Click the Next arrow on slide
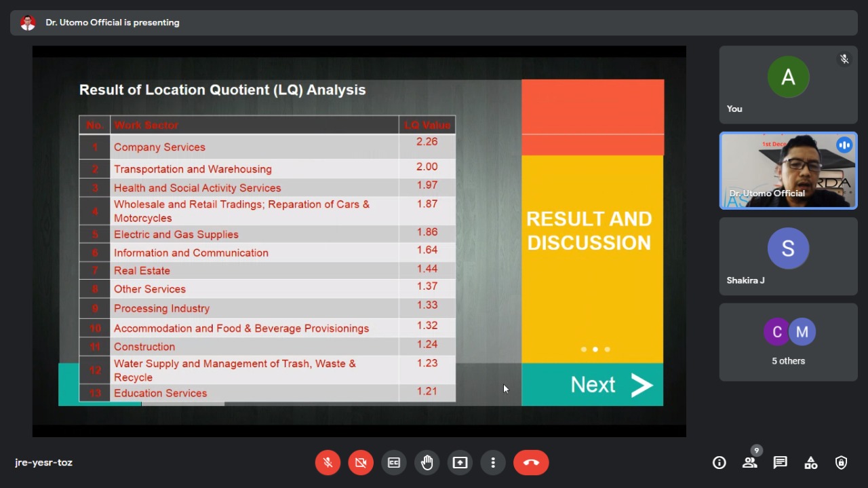The width and height of the screenshot is (868, 488). [641, 385]
